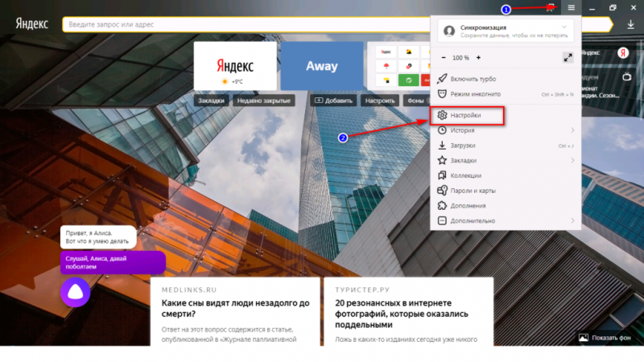This screenshot has height=362, width=644.
Task: Click the Настроить tiles button
Action: click(x=380, y=101)
